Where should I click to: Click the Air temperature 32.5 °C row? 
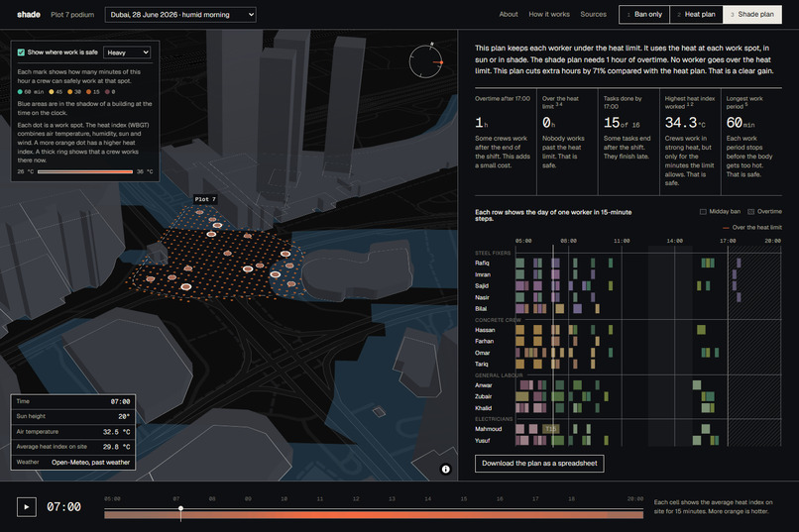pos(73,432)
